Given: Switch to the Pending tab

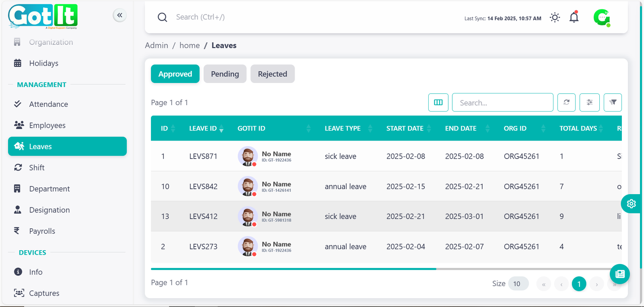Looking at the screenshot, I should [x=225, y=74].
